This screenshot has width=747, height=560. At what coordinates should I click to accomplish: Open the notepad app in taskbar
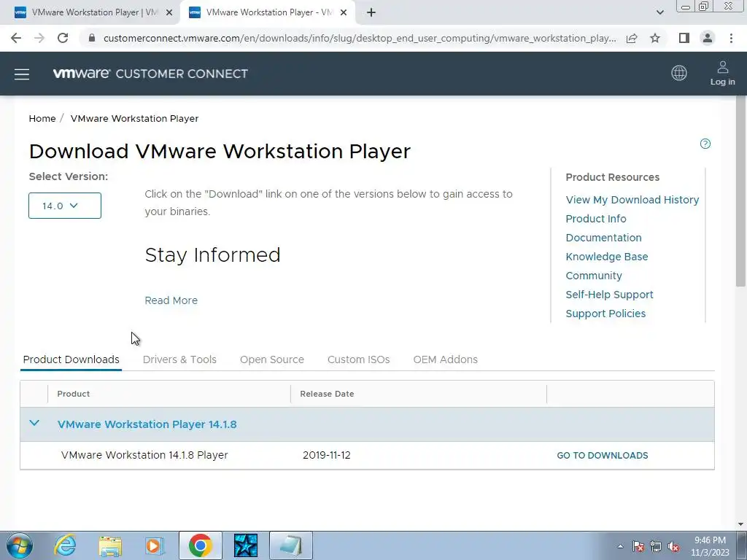tap(291, 545)
